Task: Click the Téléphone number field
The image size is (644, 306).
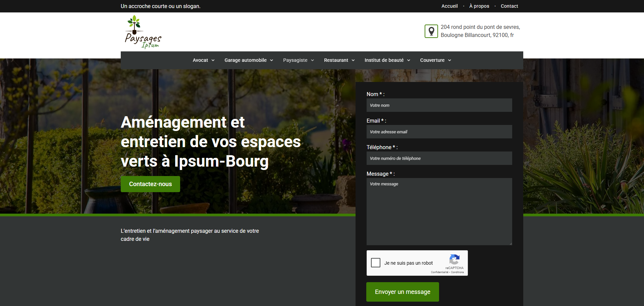Action: [x=439, y=158]
